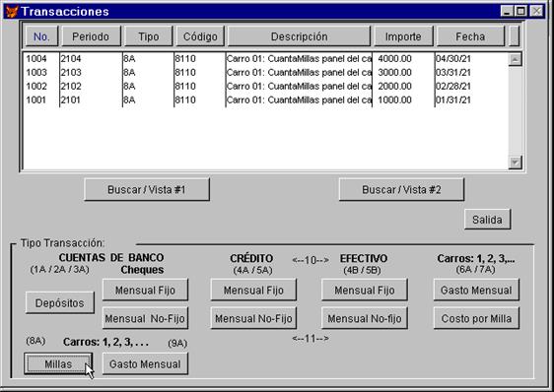The image size is (554, 392).
Task: Click the Periodo column header
Action: pos(91,36)
